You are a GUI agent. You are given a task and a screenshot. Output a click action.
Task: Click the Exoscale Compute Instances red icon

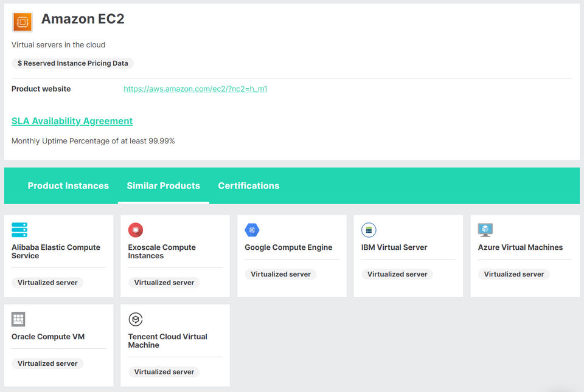(x=136, y=230)
